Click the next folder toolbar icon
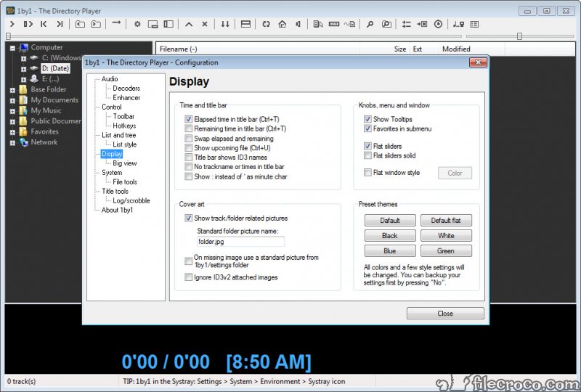Viewport: 581px width, 392px height. tap(96, 24)
